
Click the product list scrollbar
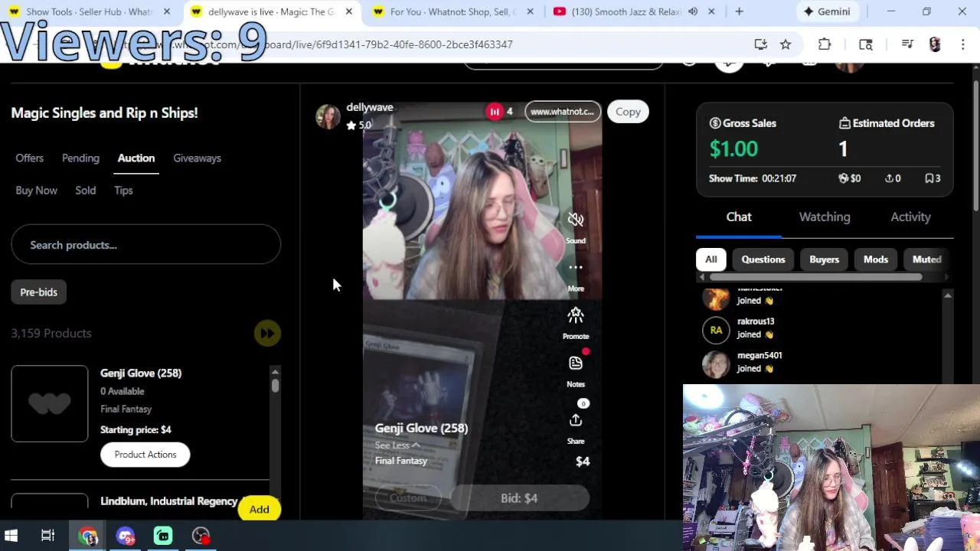click(x=275, y=386)
